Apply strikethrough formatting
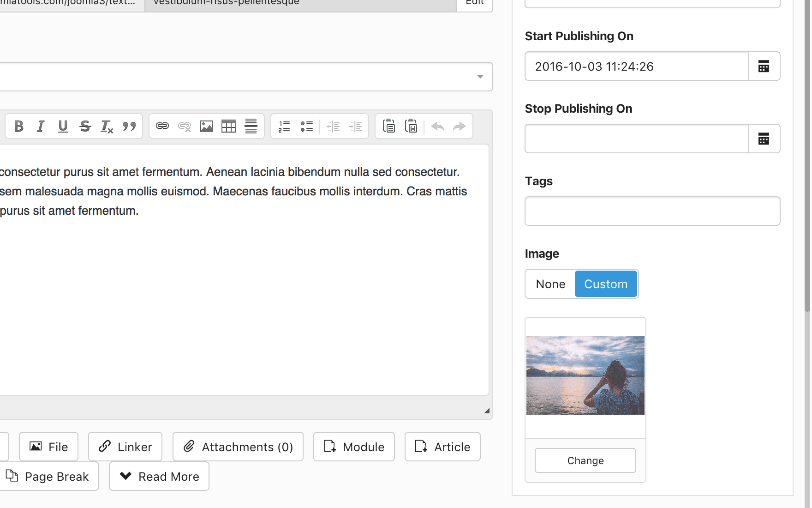This screenshot has width=812, height=508. [x=85, y=126]
